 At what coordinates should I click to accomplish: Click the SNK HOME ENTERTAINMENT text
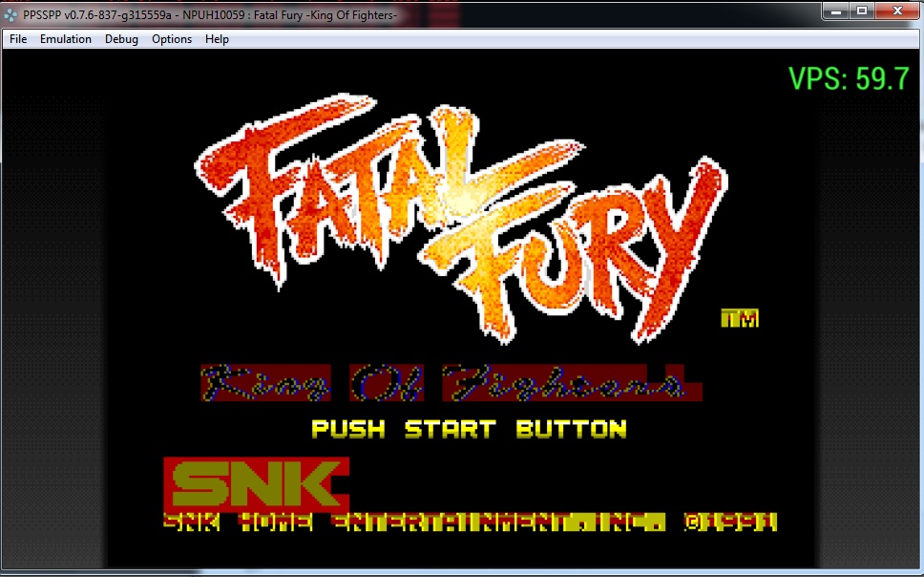[x=412, y=523]
